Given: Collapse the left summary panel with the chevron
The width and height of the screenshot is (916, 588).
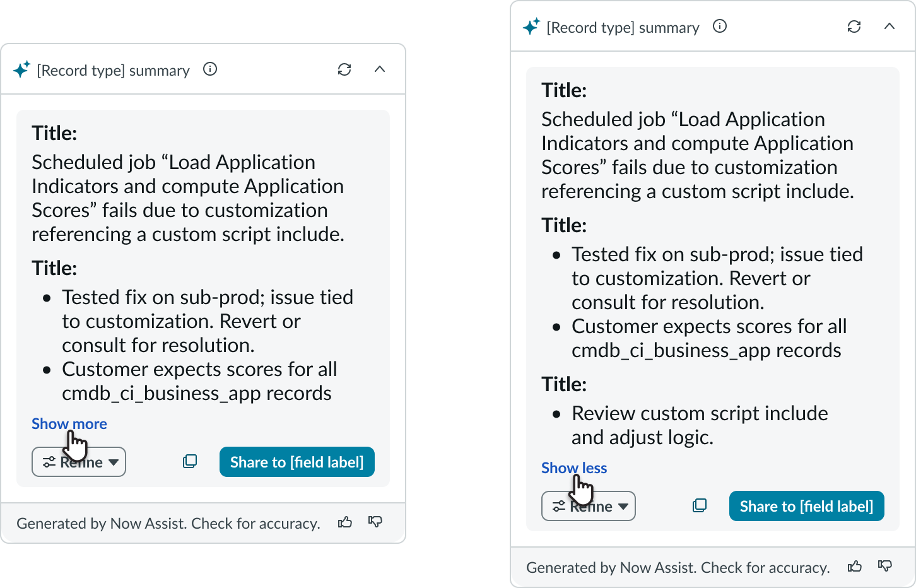Looking at the screenshot, I should [x=380, y=69].
